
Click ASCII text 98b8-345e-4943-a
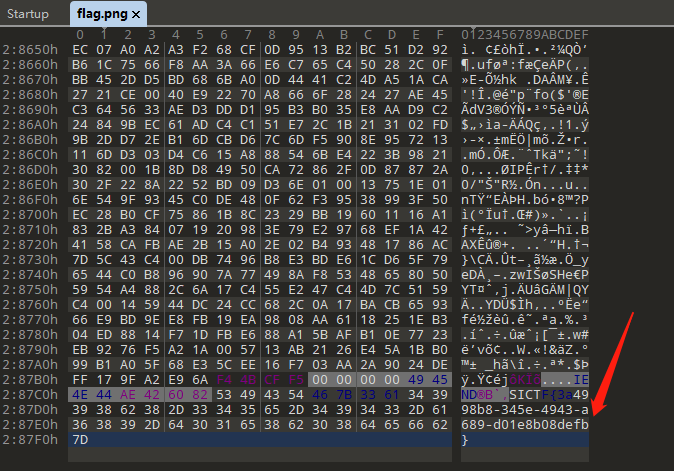(x=525, y=408)
